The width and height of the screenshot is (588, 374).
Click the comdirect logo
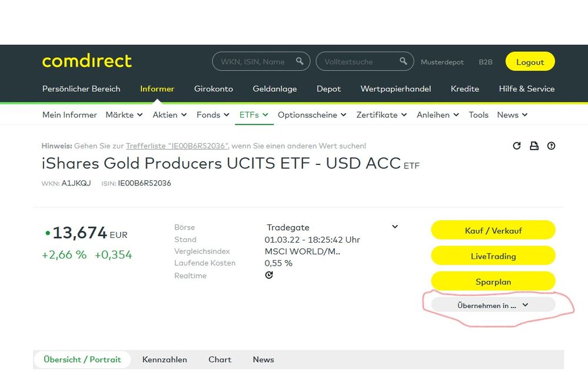(x=87, y=61)
